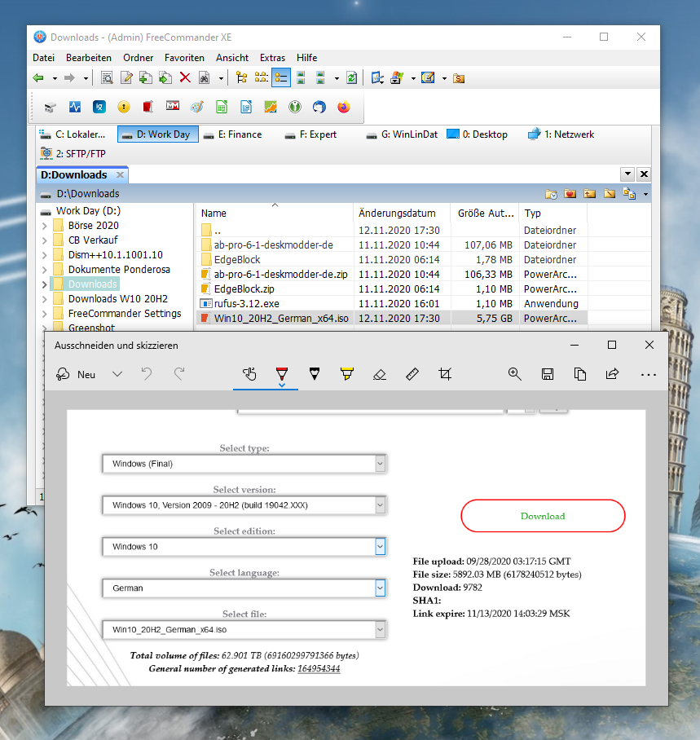This screenshot has height=740, width=700.
Task: Open the blue pulse monitor shortcut icon
Action: coord(75,107)
